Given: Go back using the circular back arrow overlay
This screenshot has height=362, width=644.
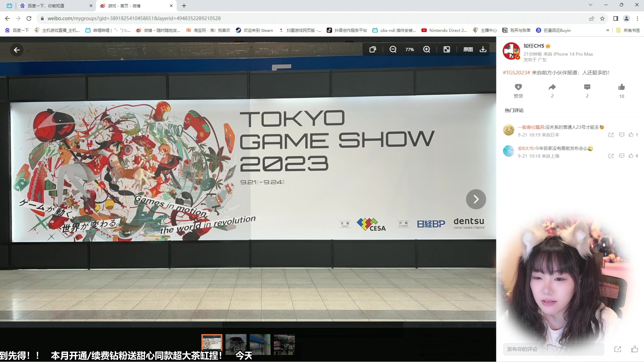Looking at the screenshot, I should pyautogui.click(x=16, y=50).
